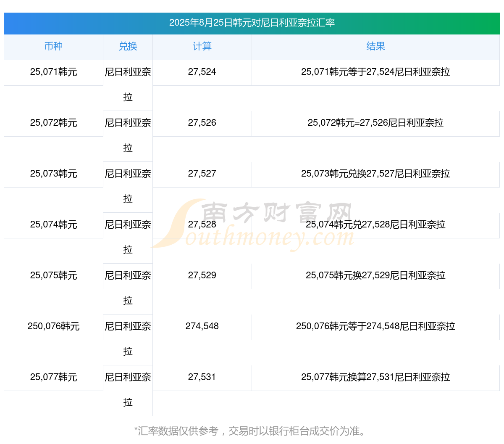
Task: Select result 25,073韩元兑换27,527尼日利亚奈拉
Action: (x=375, y=174)
